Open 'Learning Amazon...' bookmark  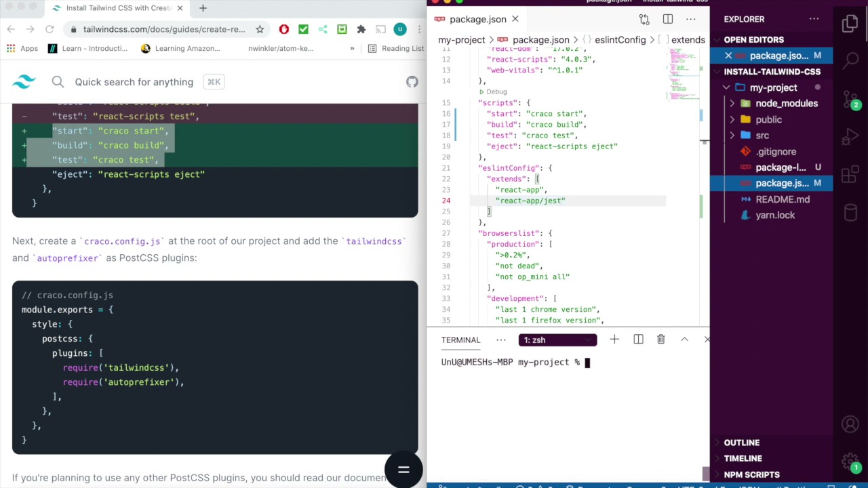pyautogui.click(x=180, y=48)
